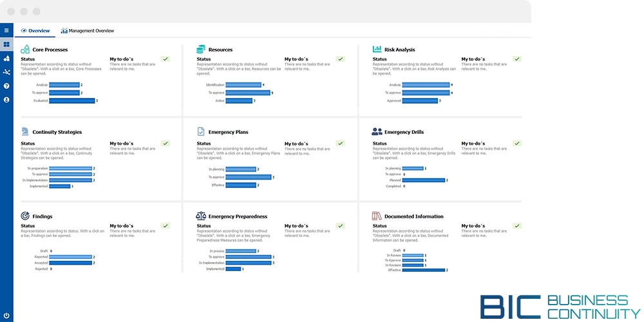This screenshot has width=644, height=322.
Task: Click the Core Processes shapes icon
Action: [x=25, y=50]
